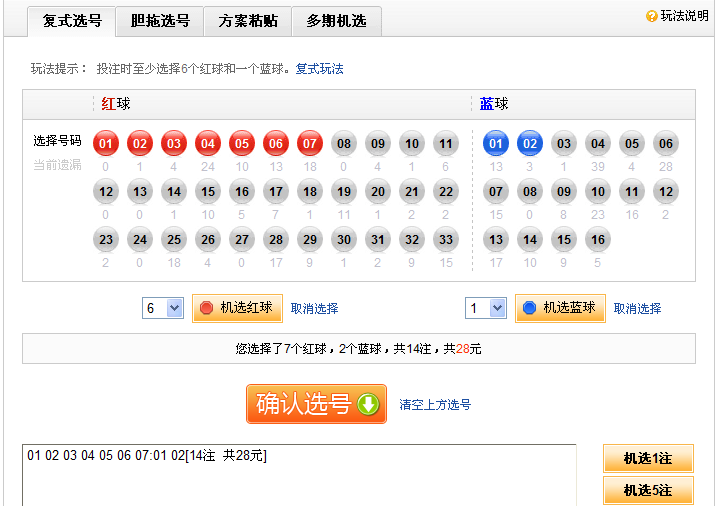The image size is (717, 506).
Task: Deselect red ball number 07
Action: [310, 143]
